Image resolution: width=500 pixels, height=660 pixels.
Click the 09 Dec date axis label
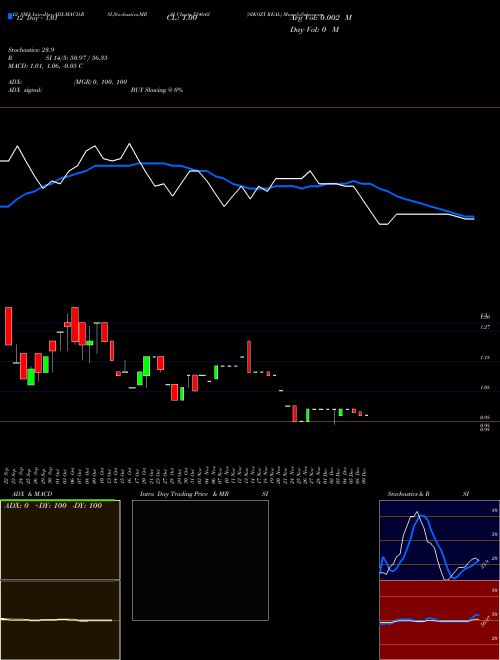[x=364, y=475]
